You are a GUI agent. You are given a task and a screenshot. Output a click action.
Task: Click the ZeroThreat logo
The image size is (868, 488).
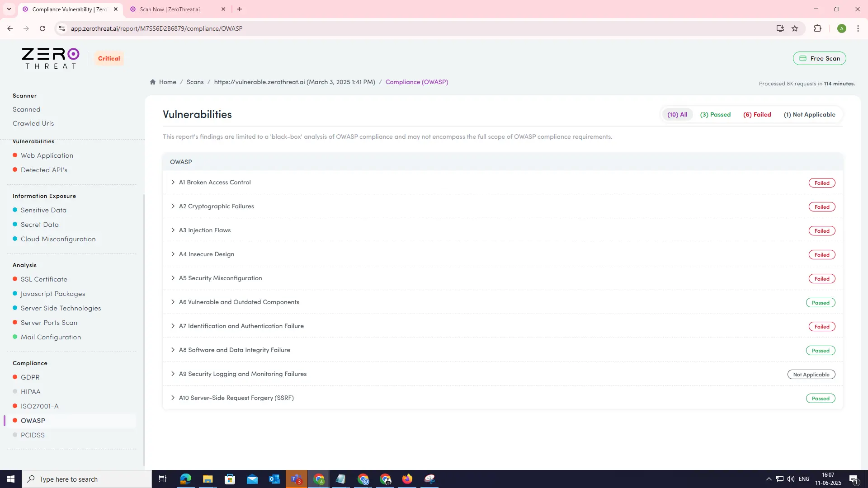tap(50, 58)
